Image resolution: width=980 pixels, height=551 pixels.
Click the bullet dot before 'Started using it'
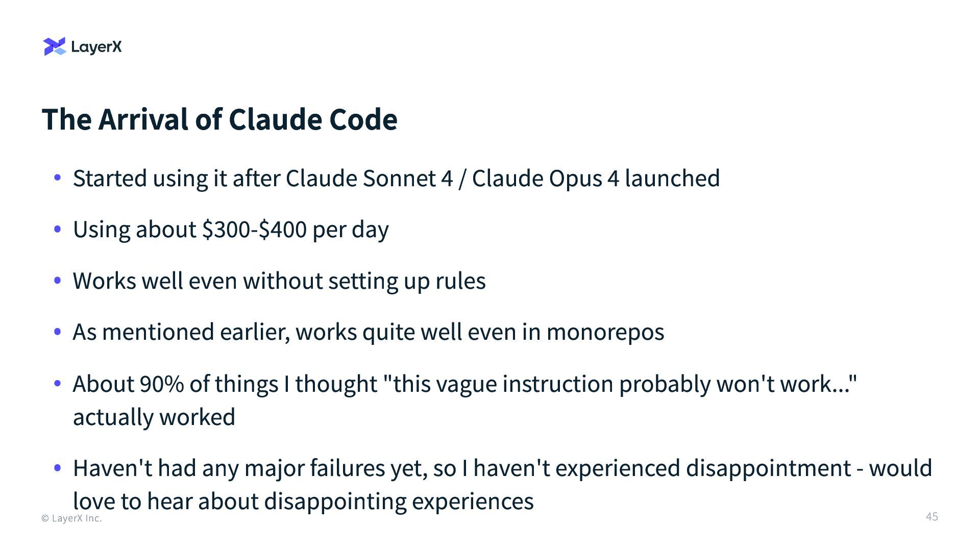(58, 178)
